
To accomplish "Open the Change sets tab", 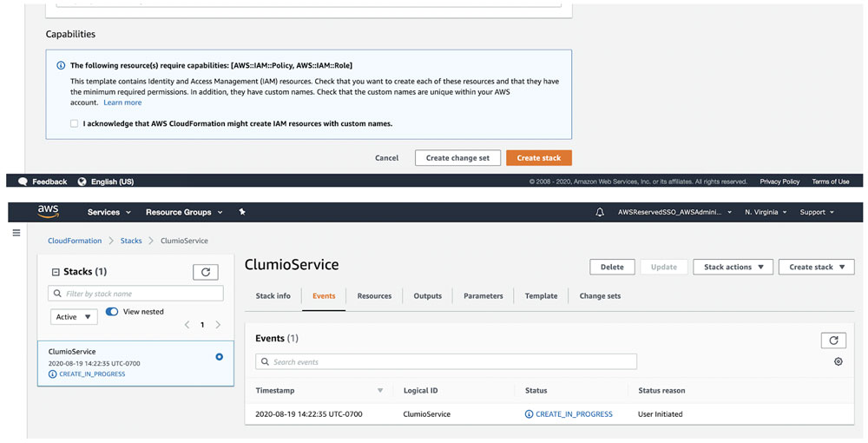I will (x=600, y=295).
